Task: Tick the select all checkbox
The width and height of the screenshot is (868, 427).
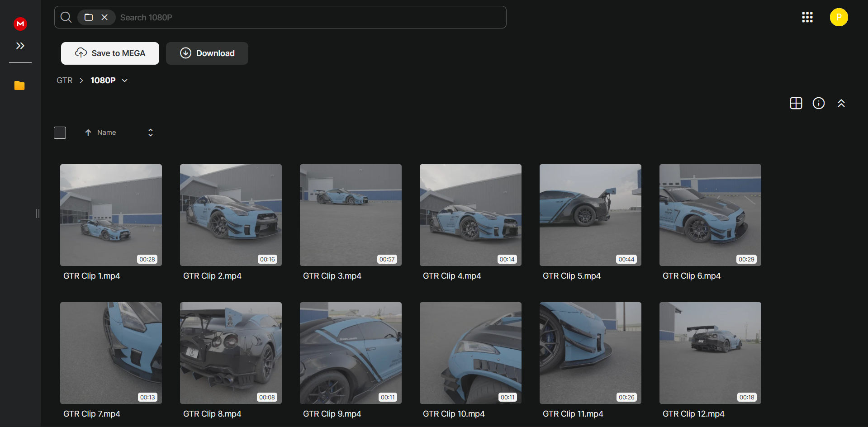Action: coord(60,133)
